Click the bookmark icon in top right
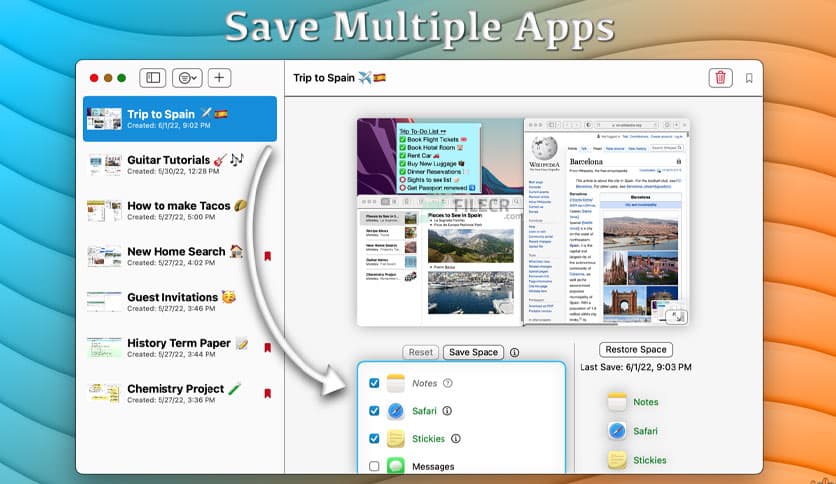Screen dimensions: 836x484 (x=749, y=78)
